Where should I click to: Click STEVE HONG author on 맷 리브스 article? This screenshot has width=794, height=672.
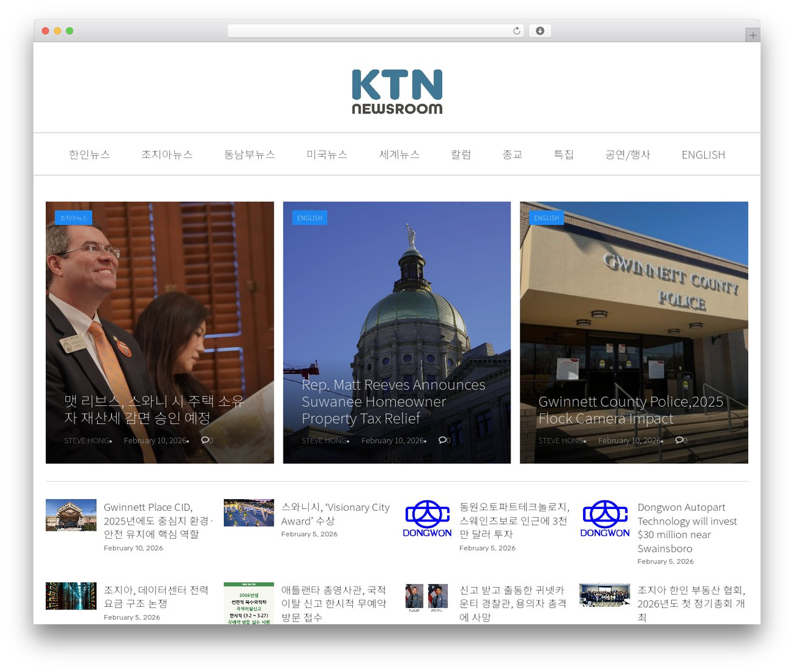(x=87, y=441)
